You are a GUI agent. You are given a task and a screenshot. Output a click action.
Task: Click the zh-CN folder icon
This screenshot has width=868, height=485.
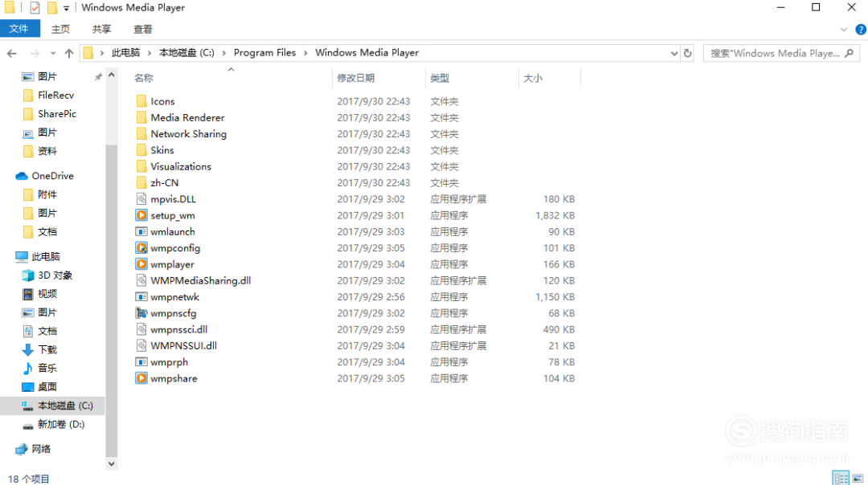tap(141, 182)
